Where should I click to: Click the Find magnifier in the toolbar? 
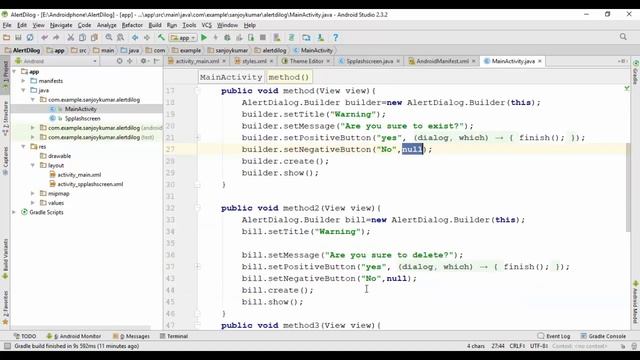pyautogui.click(x=109, y=38)
